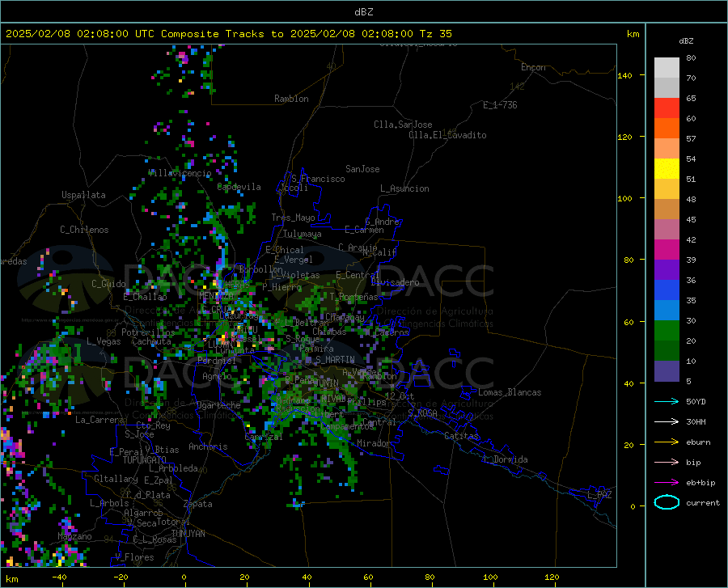Click the E_1-736 map label
Viewport: 728px width, 588px height.
click(500, 105)
